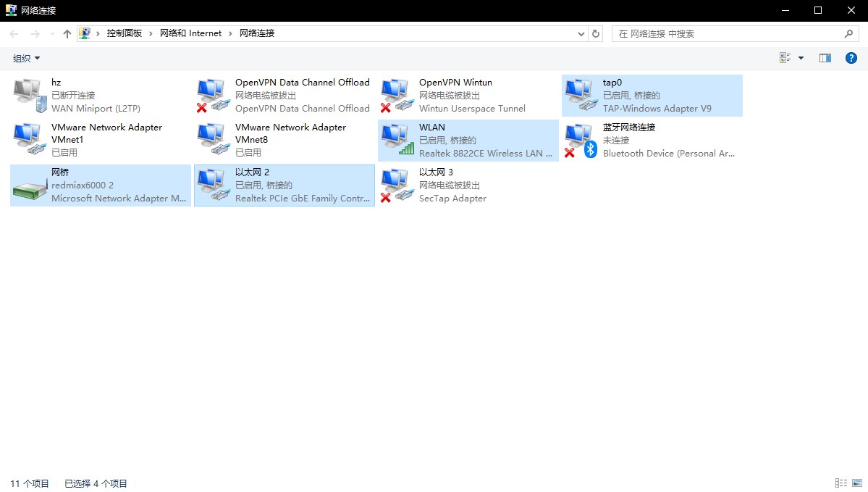Click 网络和 Internet in the breadcrumb path
The width and height of the screenshot is (868, 492).
click(190, 33)
